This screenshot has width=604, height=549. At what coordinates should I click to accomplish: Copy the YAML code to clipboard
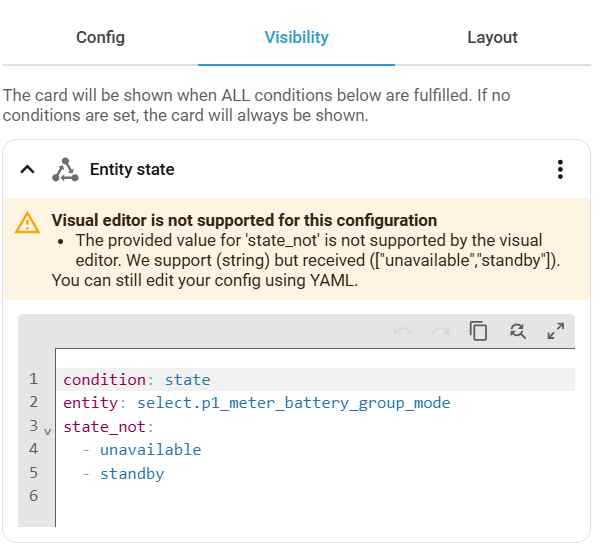click(478, 331)
